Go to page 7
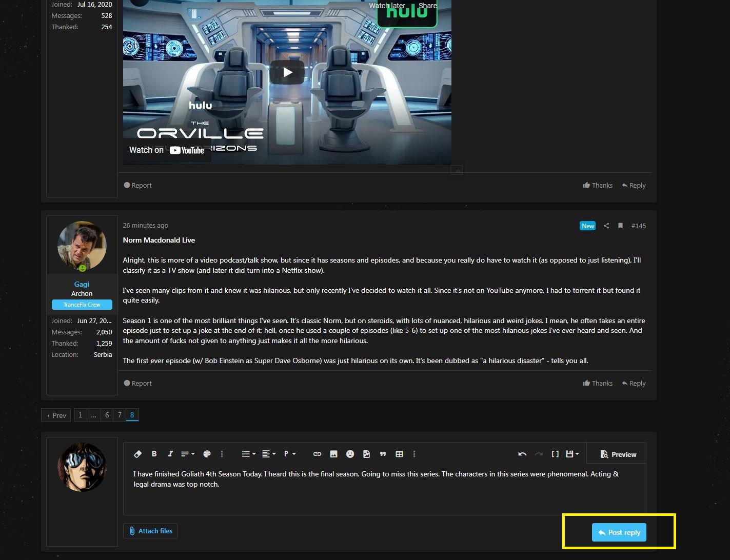Screen dimensions: 730x560 click(x=120, y=415)
